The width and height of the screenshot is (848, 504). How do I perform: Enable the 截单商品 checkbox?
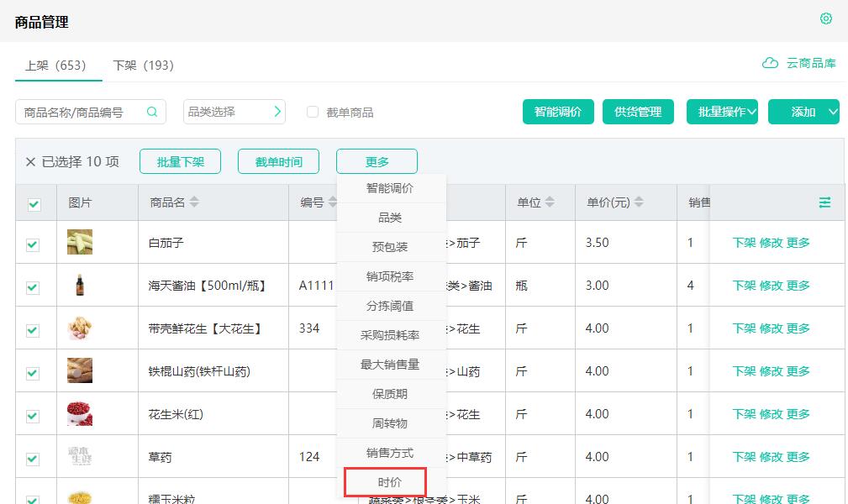(x=311, y=111)
